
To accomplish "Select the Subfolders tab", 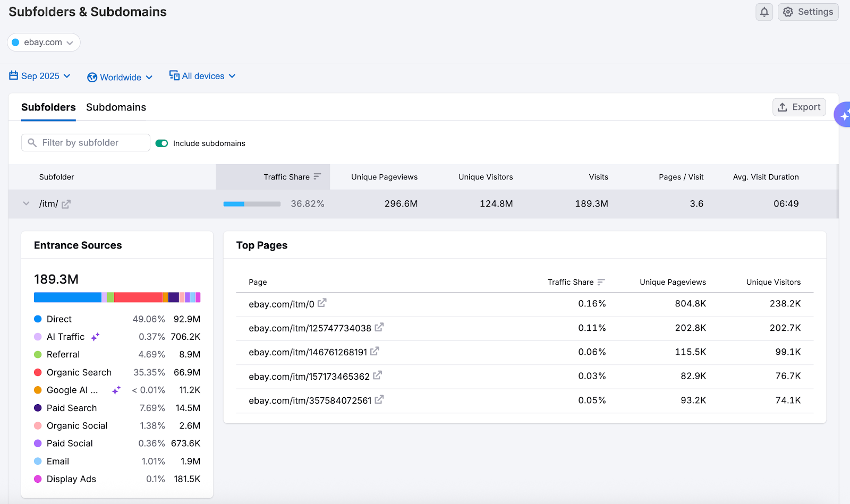I will [x=48, y=107].
